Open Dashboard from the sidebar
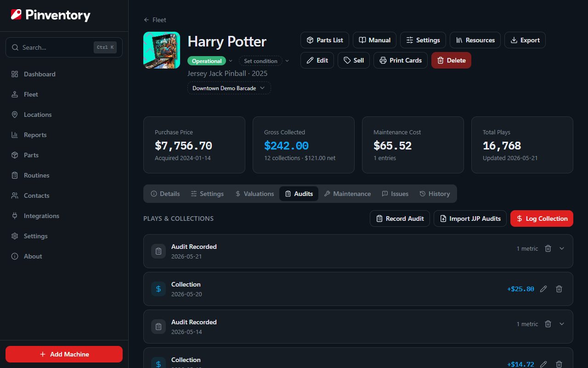The width and height of the screenshot is (588, 368). pyautogui.click(x=64, y=74)
